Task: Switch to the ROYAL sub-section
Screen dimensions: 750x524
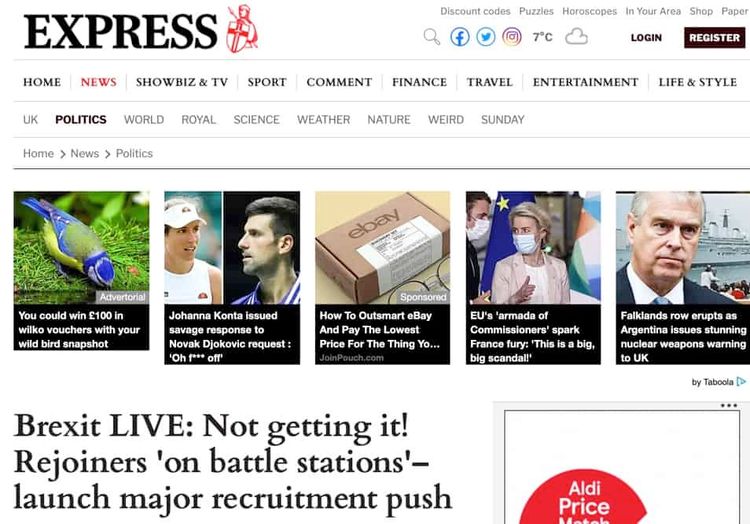Action: tap(199, 120)
